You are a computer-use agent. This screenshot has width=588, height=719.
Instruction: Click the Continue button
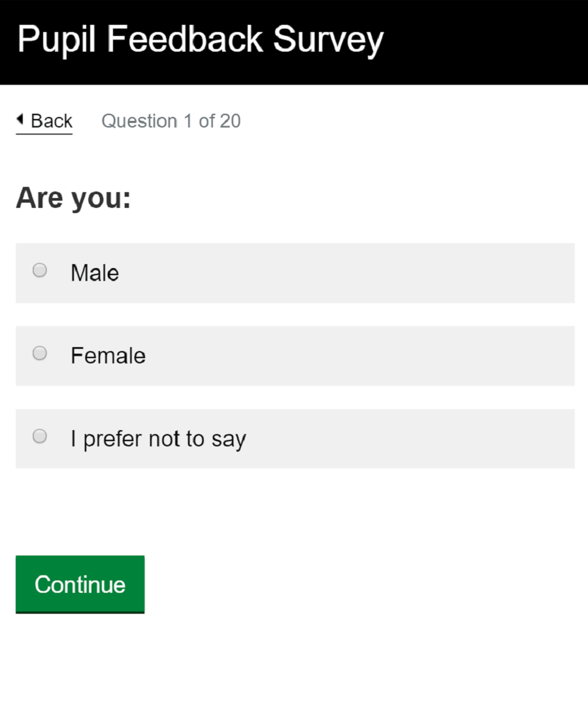80,584
